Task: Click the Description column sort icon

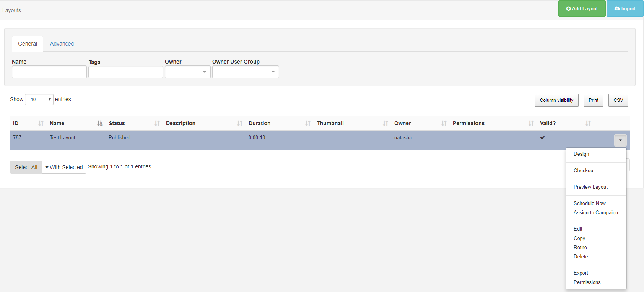Action: (240, 123)
